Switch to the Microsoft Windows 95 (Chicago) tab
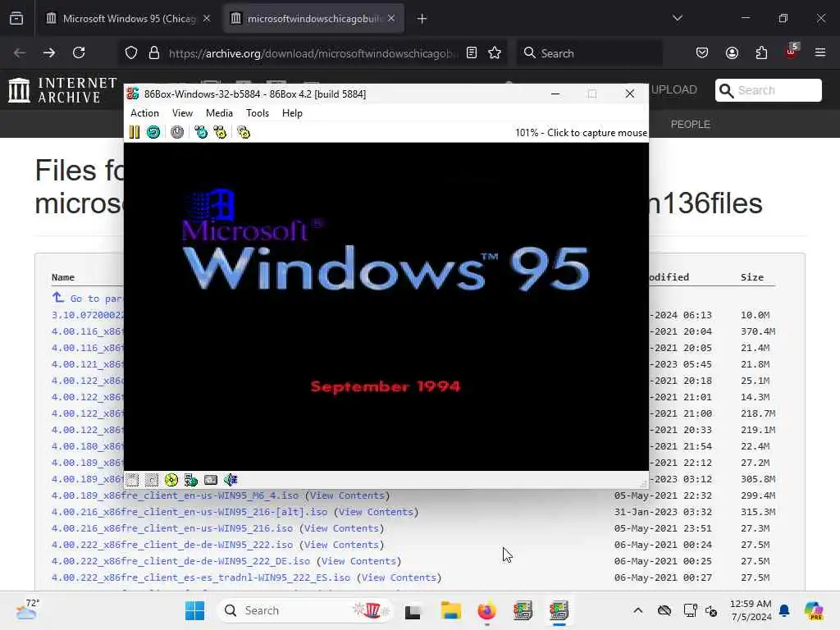Viewport: 840px width, 630px height. click(x=129, y=19)
